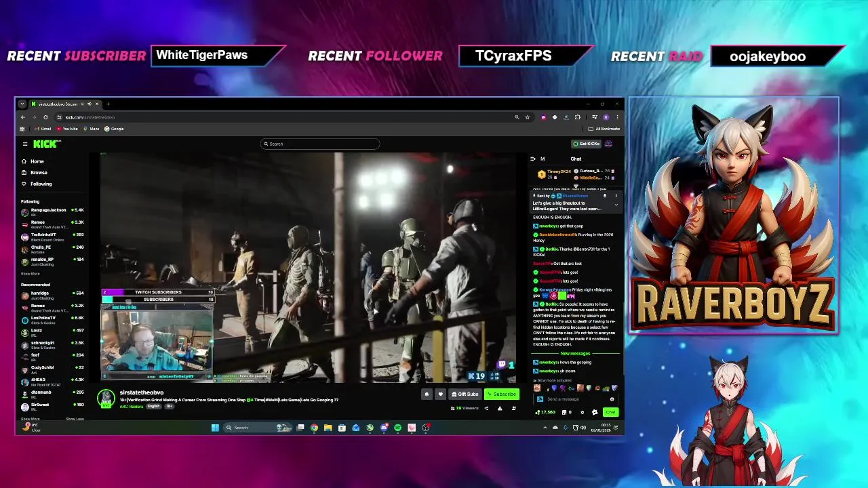
Task: Open All Bookmarks folder
Action: click(x=604, y=129)
